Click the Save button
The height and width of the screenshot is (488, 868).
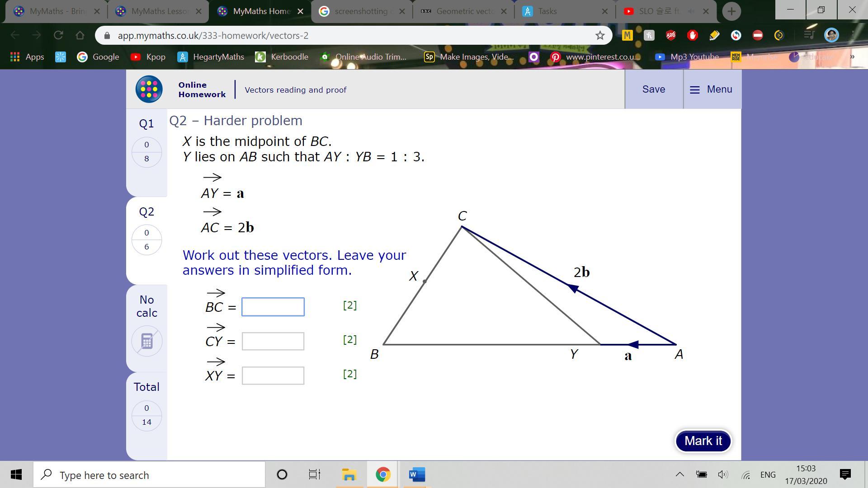click(x=654, y=89)
